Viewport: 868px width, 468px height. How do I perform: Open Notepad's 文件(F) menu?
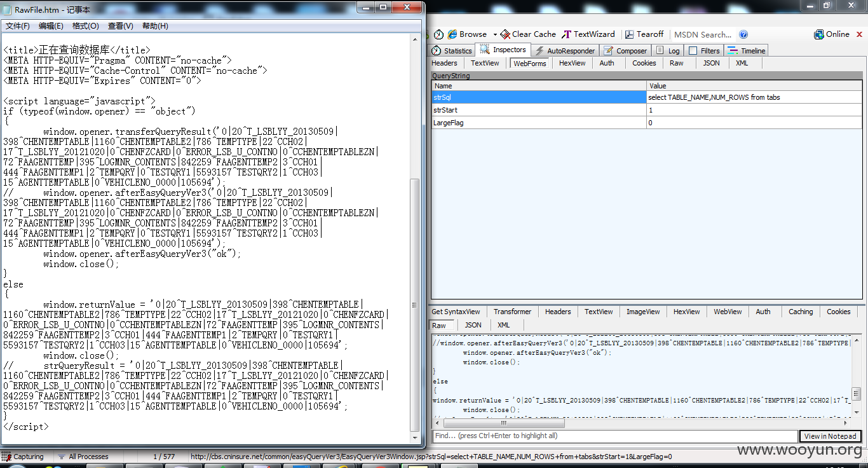click(x=18, y=26)
